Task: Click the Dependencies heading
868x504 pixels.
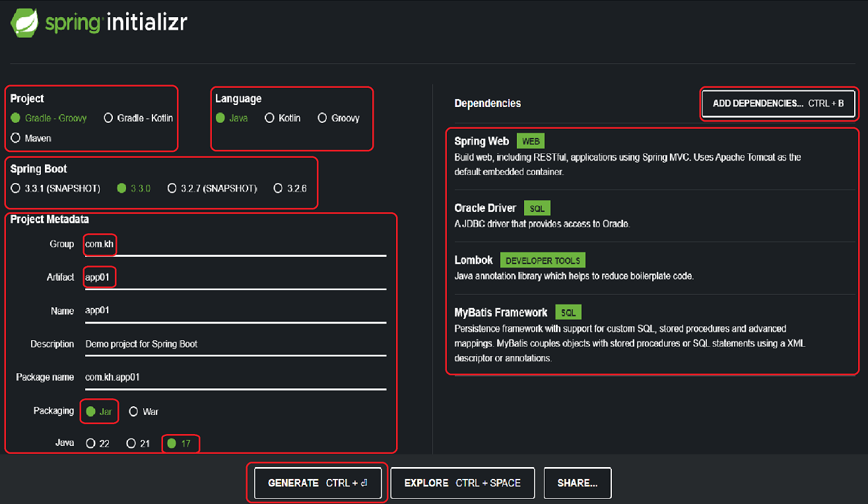Action: pos(488,103)
